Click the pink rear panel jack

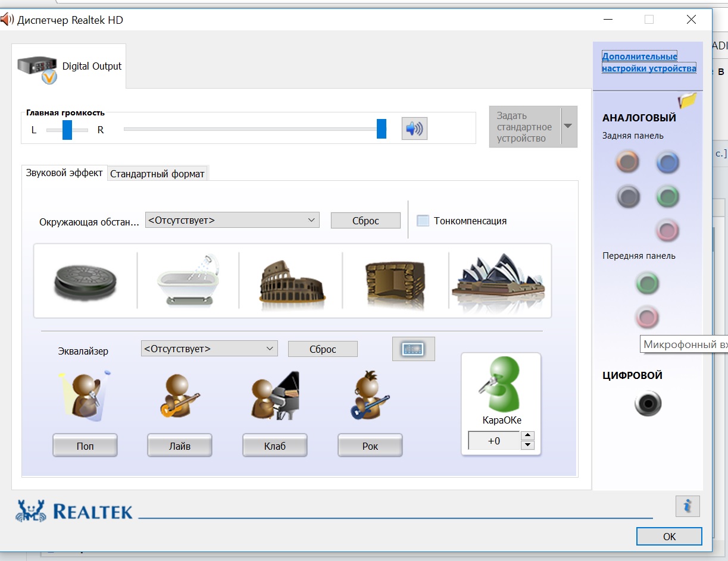click(667, 230)
